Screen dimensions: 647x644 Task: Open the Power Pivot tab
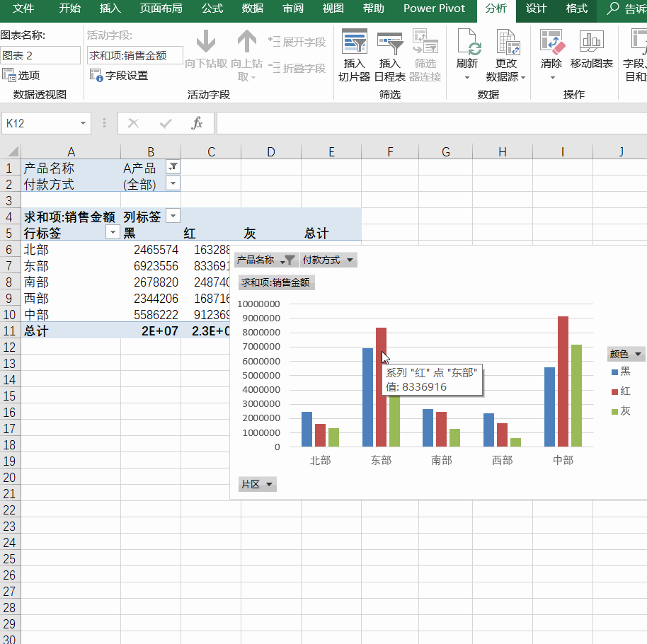(x=434, y=9)
